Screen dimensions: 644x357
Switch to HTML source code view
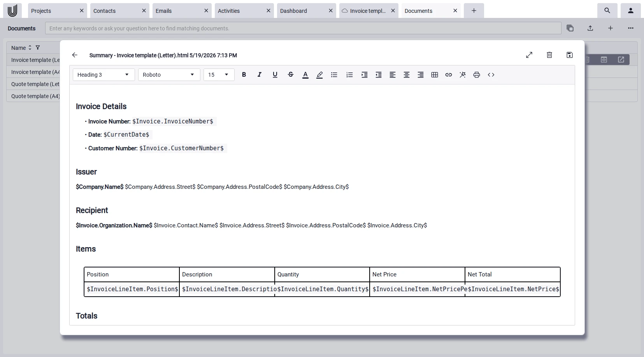(x=491, y=75)
